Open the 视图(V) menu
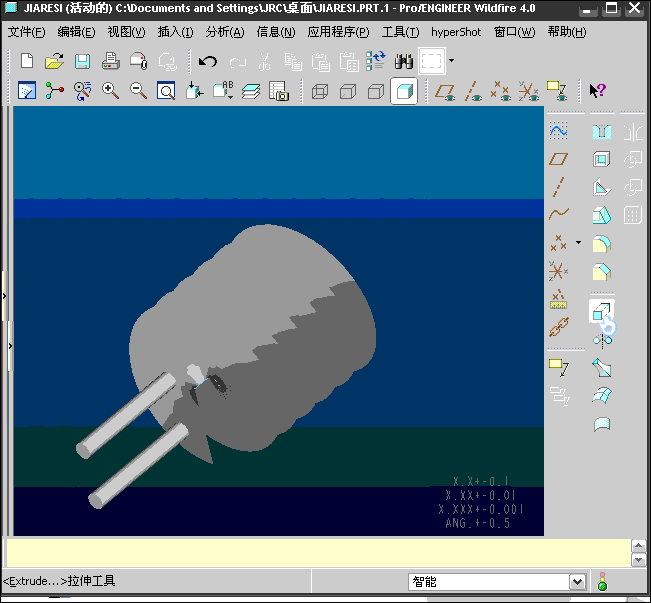 [126, 32]
